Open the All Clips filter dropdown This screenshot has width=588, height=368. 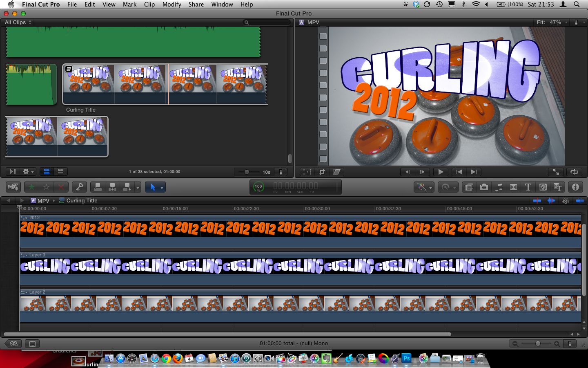pyautogui.click(x=18, y=22)
